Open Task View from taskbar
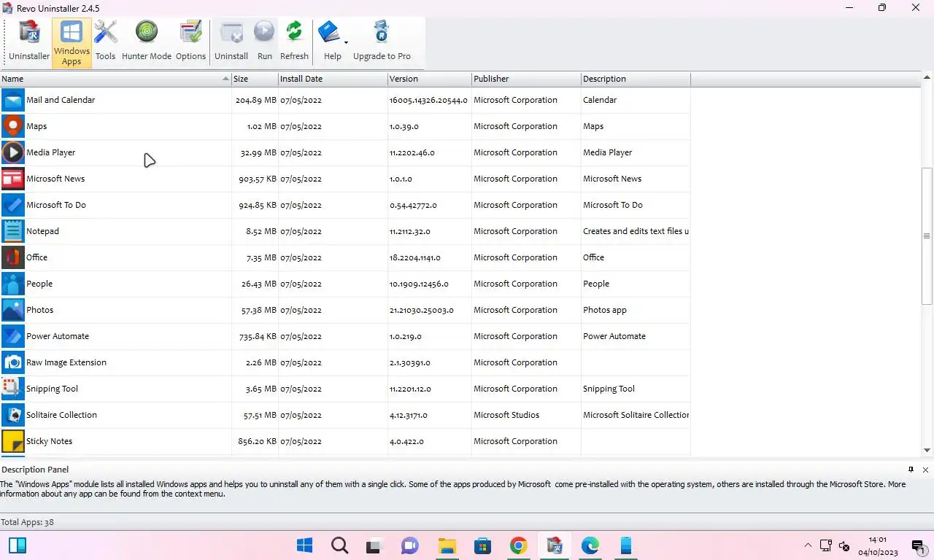 coord(375,545)
